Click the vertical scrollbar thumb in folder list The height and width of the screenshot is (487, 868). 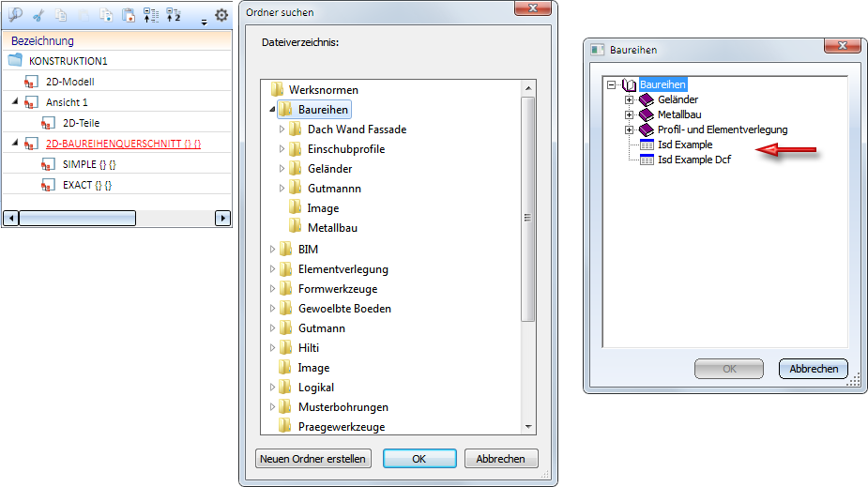point(528,209)
